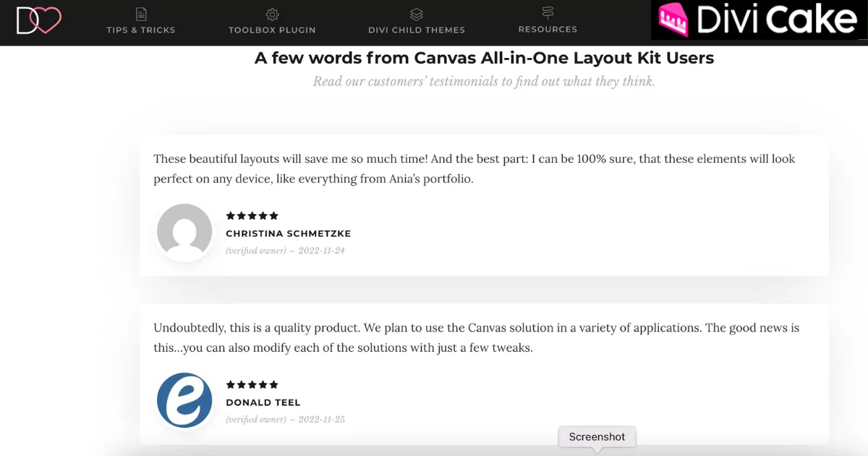Click Donald Teel's blue 'e' avatar

[x=184, y=400]
